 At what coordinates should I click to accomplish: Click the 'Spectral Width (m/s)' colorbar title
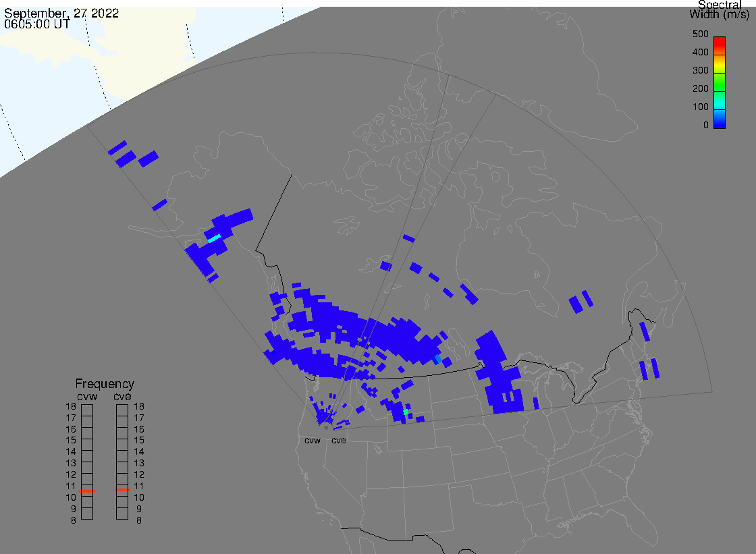click(720, 9)
